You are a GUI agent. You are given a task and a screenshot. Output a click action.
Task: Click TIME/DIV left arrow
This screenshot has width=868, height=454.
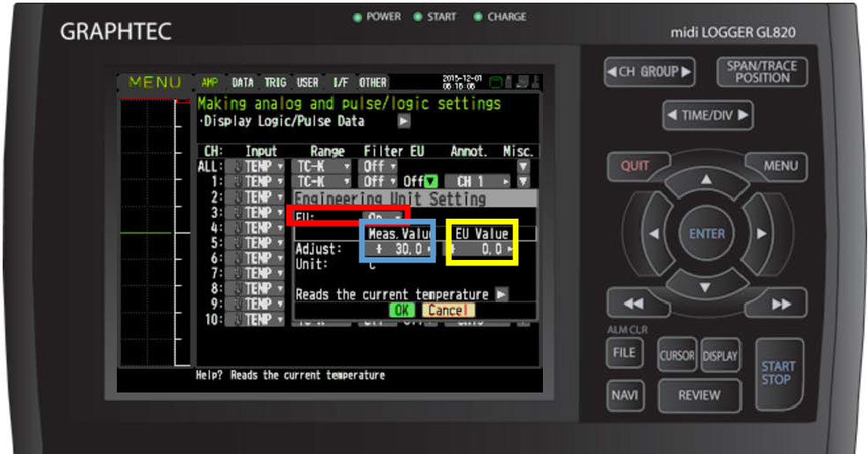pyautogui.click(x=671, y=115)
